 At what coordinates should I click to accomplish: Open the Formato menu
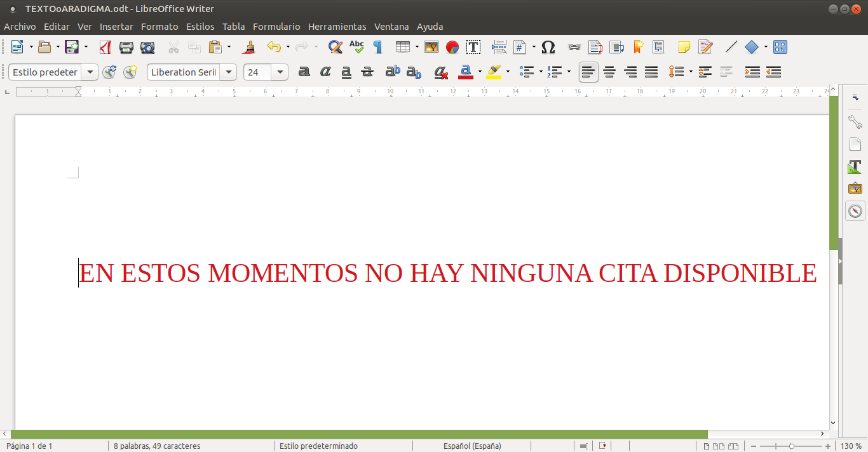[x=159, y=27]
